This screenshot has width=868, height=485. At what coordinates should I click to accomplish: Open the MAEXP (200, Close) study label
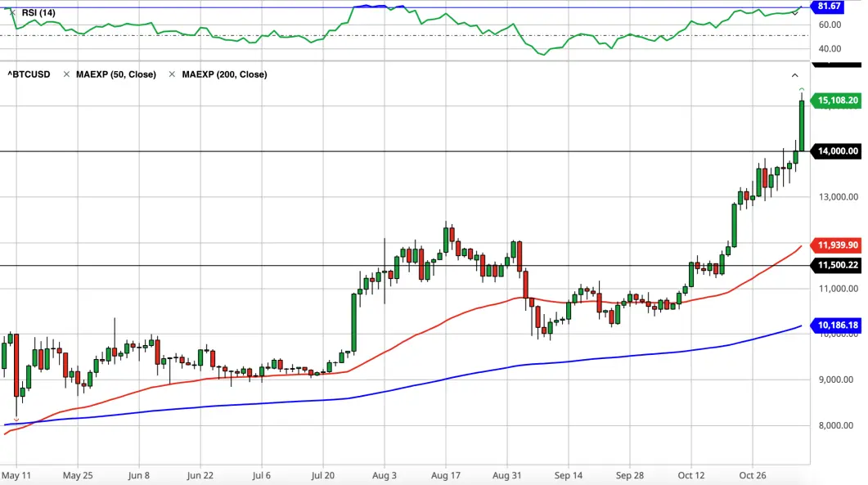(x=225, y=74)
